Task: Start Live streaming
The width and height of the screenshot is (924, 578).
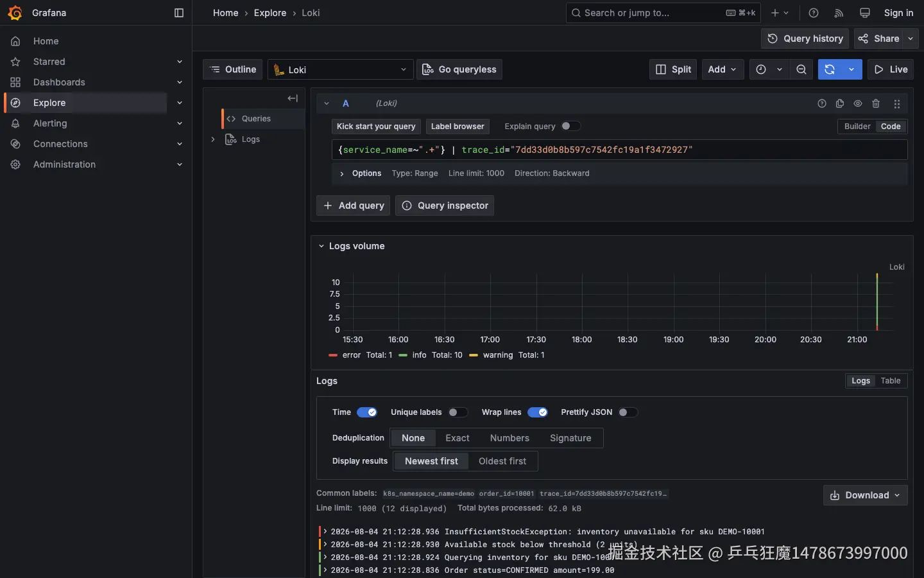Action: coord(891,69)
